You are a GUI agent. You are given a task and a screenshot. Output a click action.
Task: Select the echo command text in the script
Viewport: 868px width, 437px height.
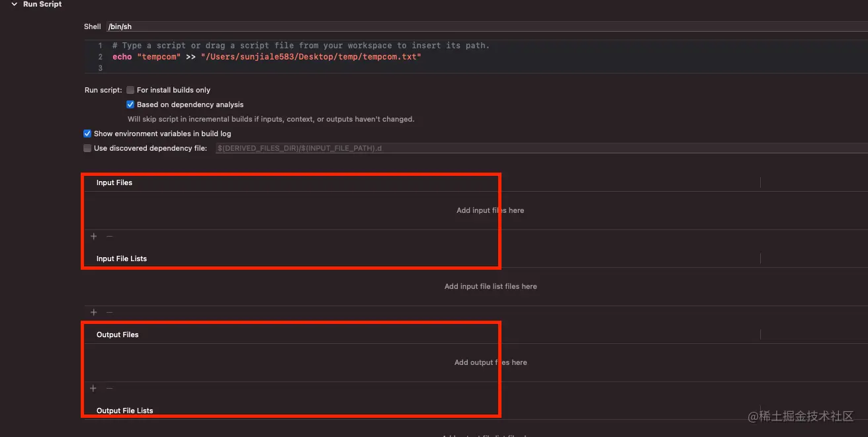[x=122, y=56]
